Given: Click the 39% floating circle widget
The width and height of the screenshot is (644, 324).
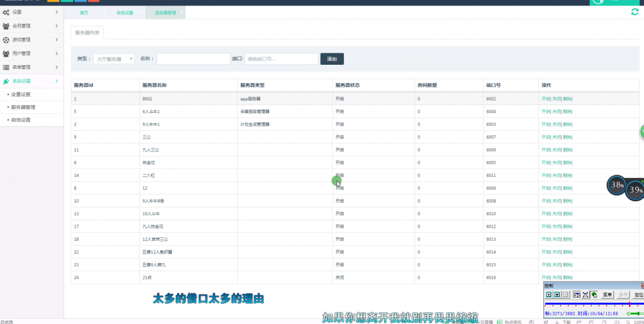Looking at the screenshot, I should pyautogui.click(x=635, y=190).
